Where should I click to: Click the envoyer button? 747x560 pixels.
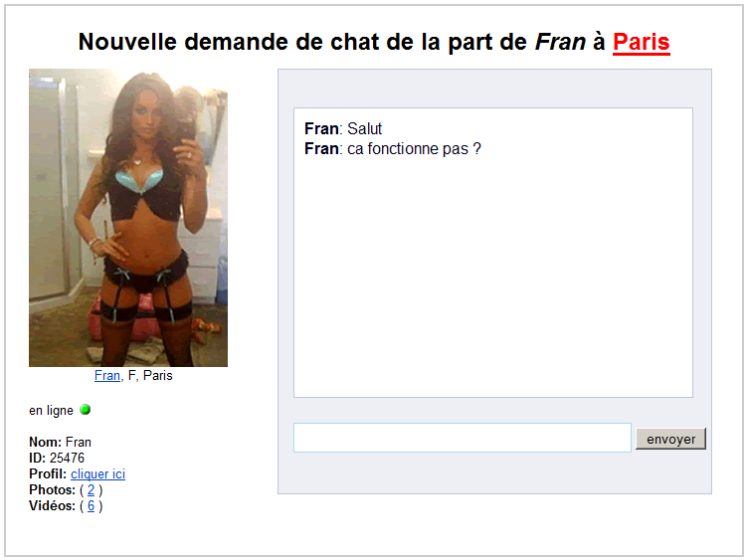click(670, 439)
